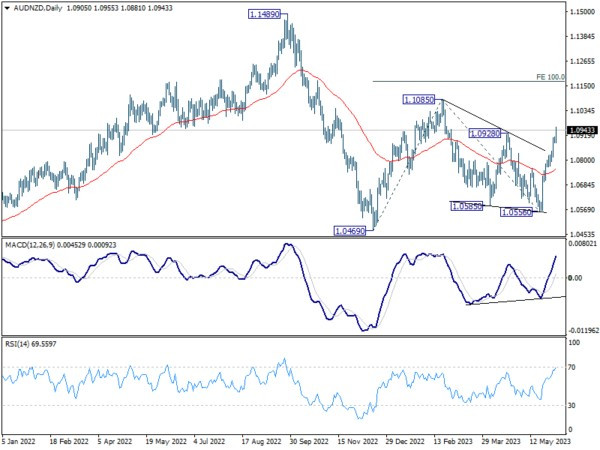Select the AUDNZD.Daily symbol title text
The width and height of the screenshot is (600, 450).
click(x=38, y=8)
